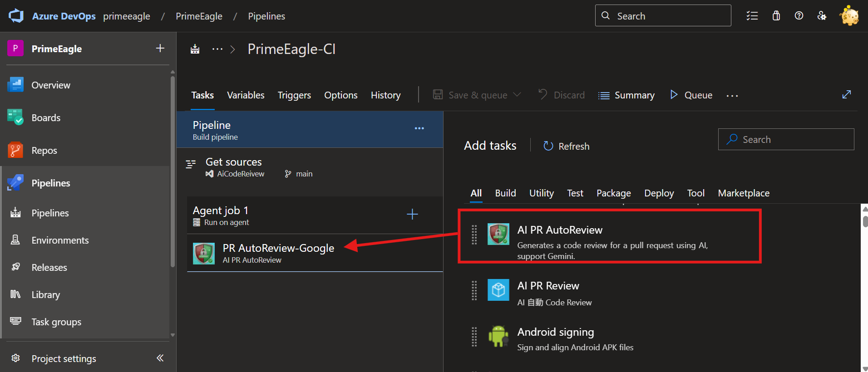868x372 pixels.
Task: Switch to the Variables tab
Action: 246,95
